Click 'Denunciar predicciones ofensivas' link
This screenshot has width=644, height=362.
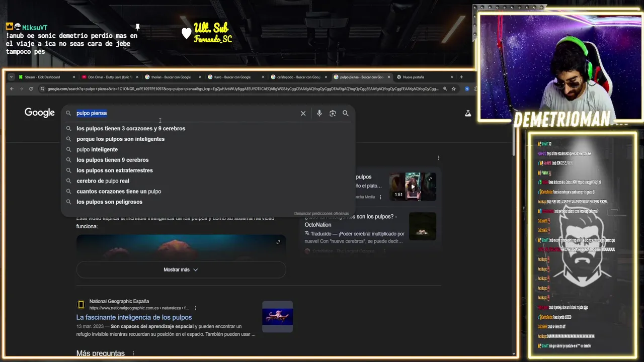click(x=321, y=213)
